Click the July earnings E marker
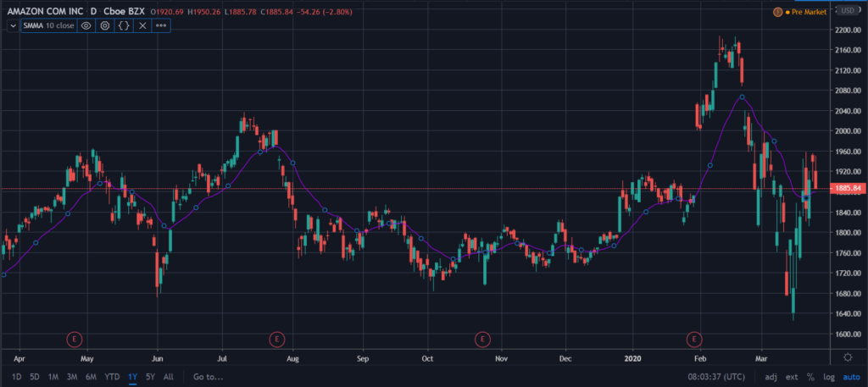 tap(277, 339)
